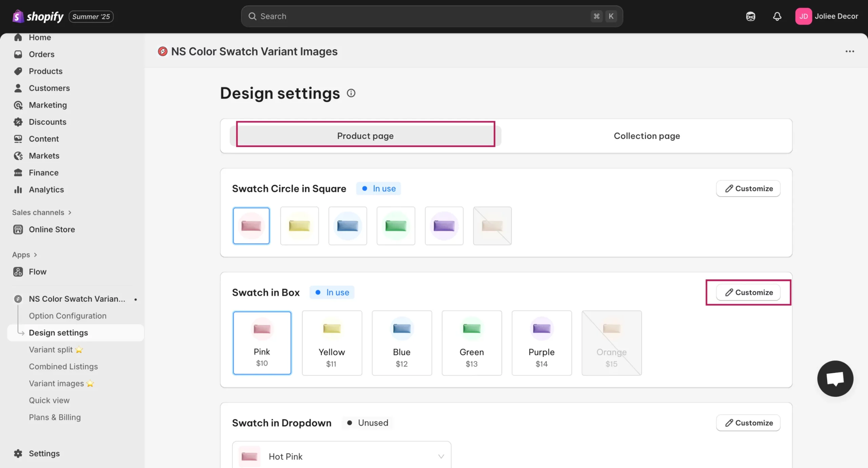The width and height of the screenshot is (868, 468).
Task: Click the Swatch in Box 'In use' badge
Action: tap(332, 292)
